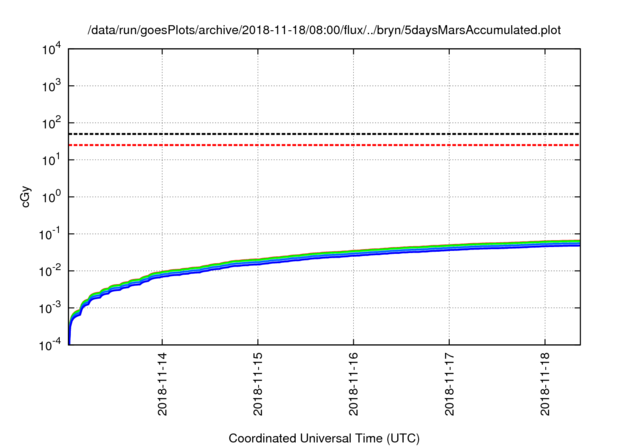Click the 10^-3 y-axis tick label
Image resolution: width=640 pixels, height=448 pixels.
point(50,308)
